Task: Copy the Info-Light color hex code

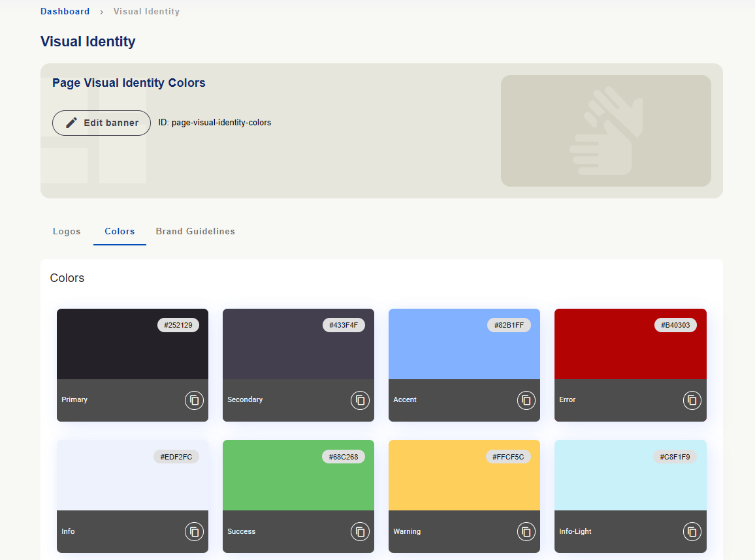Action: 692,532
